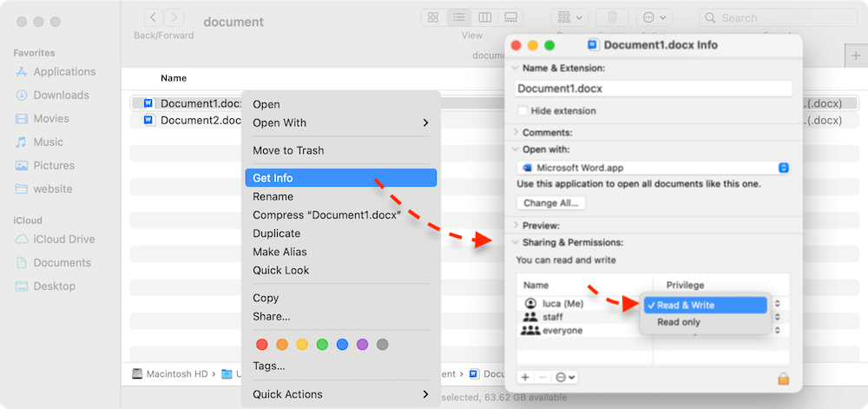This screenshot has width=868, height=409.
Task: Open Music in sidebar
Action: [x=39, y=142]
